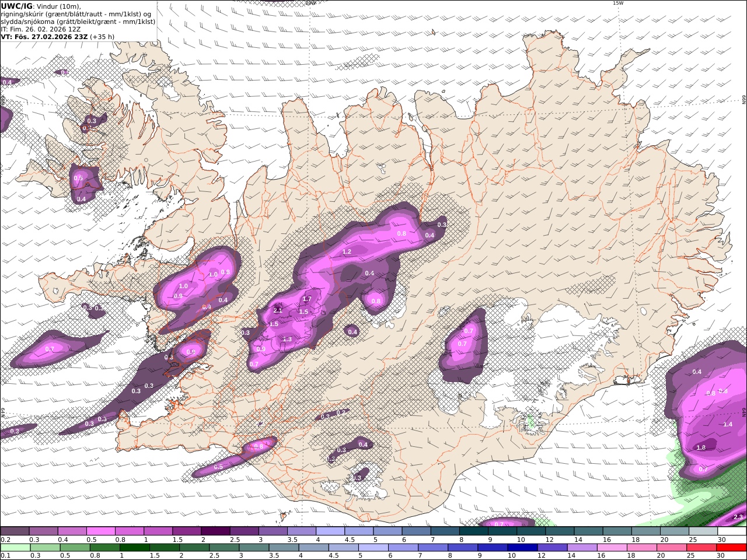Click the '25' label under the upper legend
Viewport: 747px width, 560px height.
(x=693, y=540)
